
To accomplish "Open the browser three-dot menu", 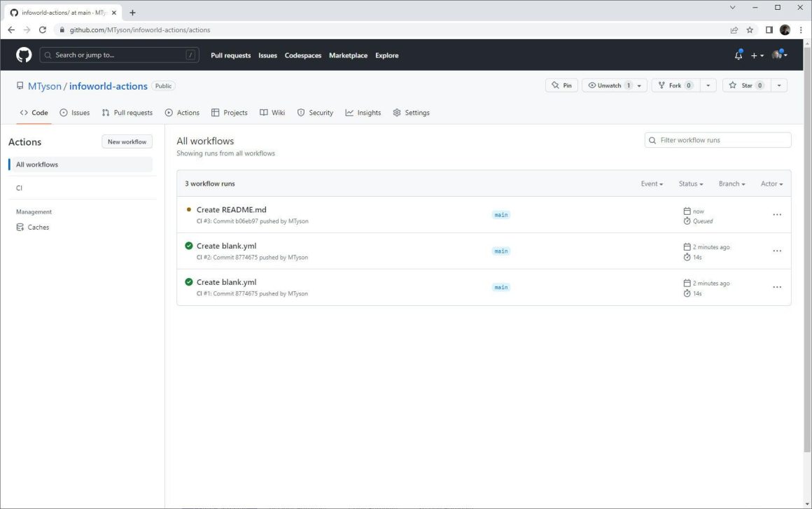I will [801, 30].
